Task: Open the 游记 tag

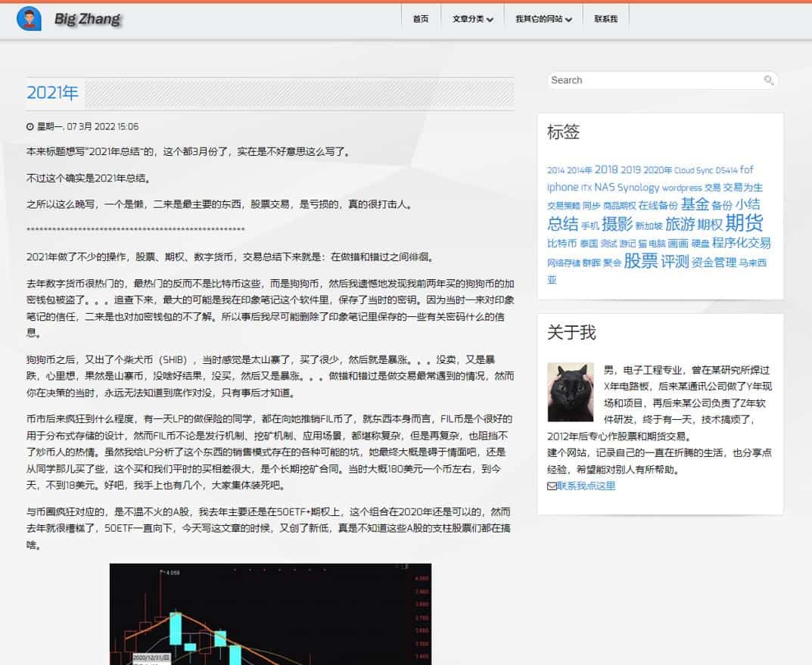Action: tap(627, 244)
